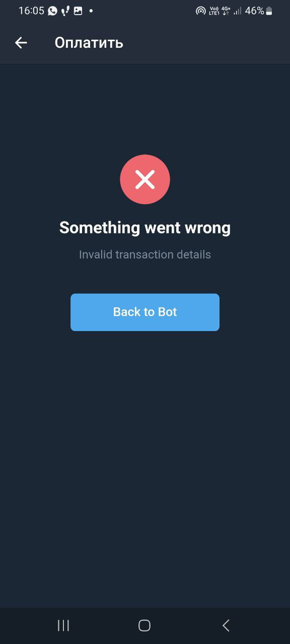
Task: Tap the 46% battery percentage text
Action: click(255, 11)
